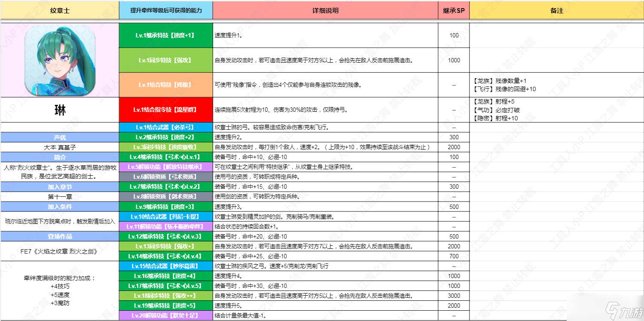Click the note 【飞行】残像的回避+10

pyautogui.click(x=504, y=89)
